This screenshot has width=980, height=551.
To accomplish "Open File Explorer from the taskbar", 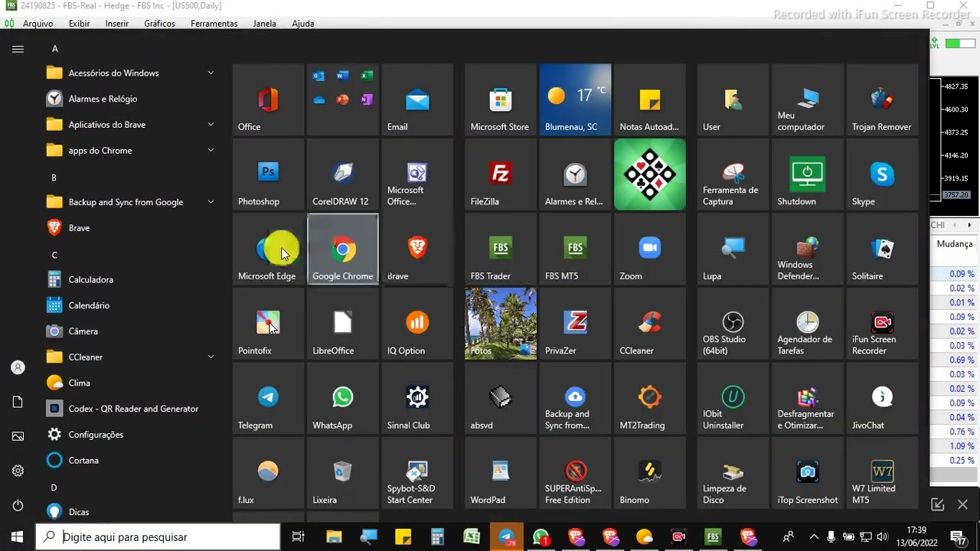I will (x=334, y=537).
